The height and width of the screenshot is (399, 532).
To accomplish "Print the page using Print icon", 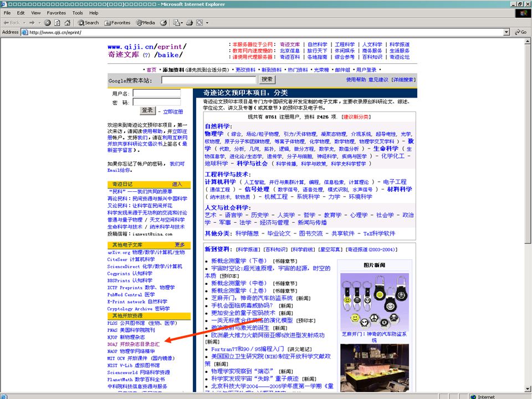I will 190,23.
